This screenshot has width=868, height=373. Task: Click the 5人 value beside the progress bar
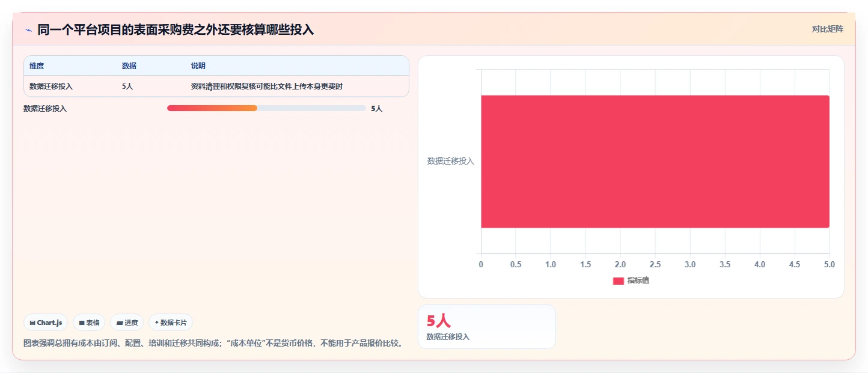[377, 109]
